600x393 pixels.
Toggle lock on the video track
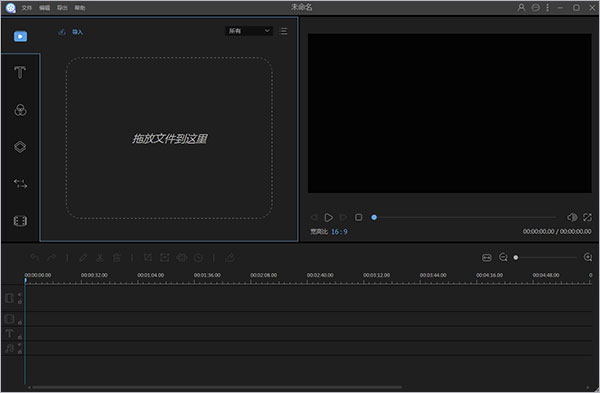coord(20,302)
